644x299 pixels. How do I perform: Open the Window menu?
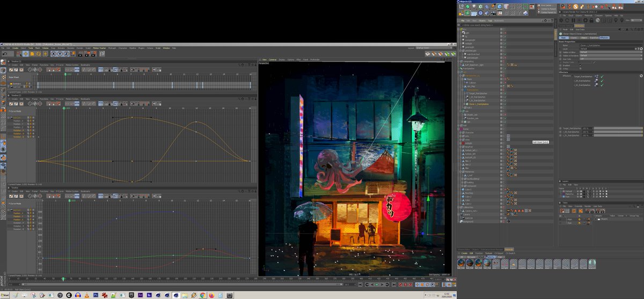point(166,48)
